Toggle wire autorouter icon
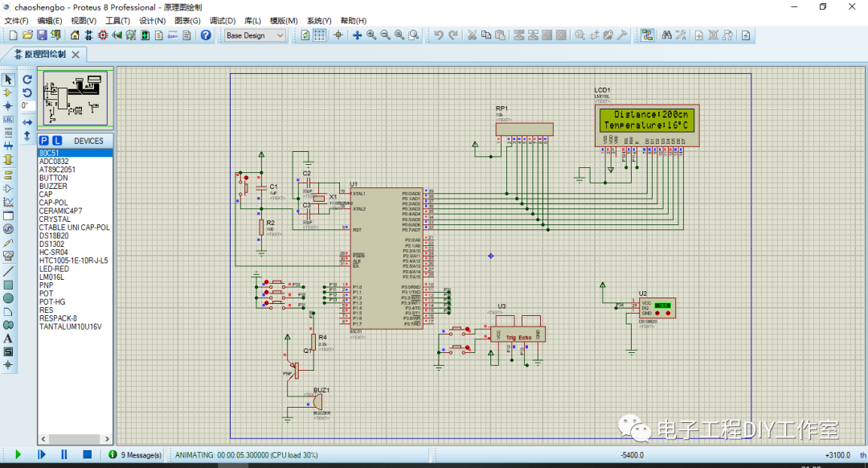 (647, 35)
